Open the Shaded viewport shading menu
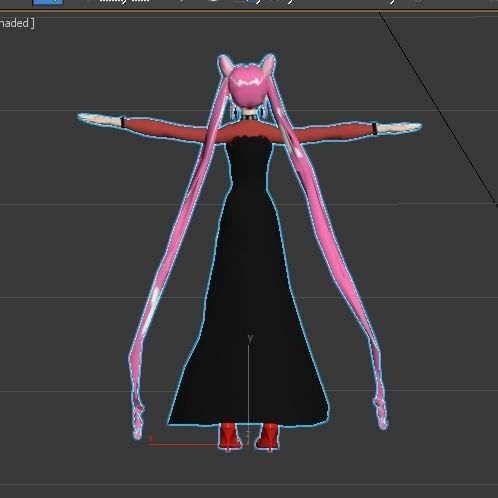The image size is (498, 498). 16,23
